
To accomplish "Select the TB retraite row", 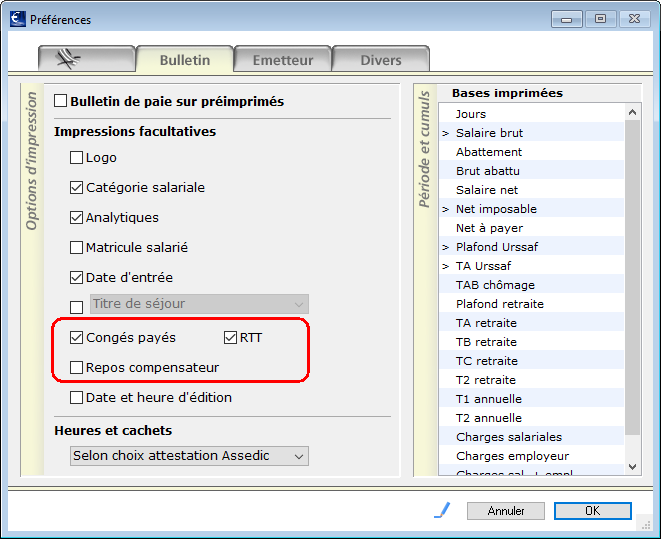I will click(x=532, y=342).
